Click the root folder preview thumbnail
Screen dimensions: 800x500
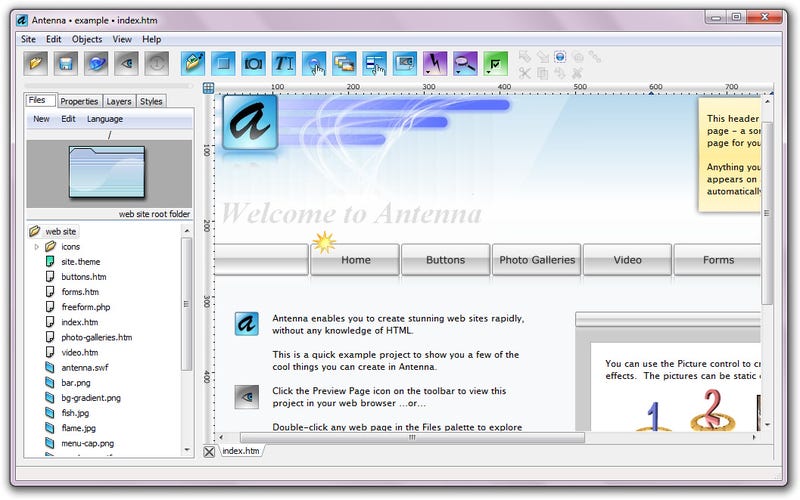pyautogui.click(x=107, y=172)
